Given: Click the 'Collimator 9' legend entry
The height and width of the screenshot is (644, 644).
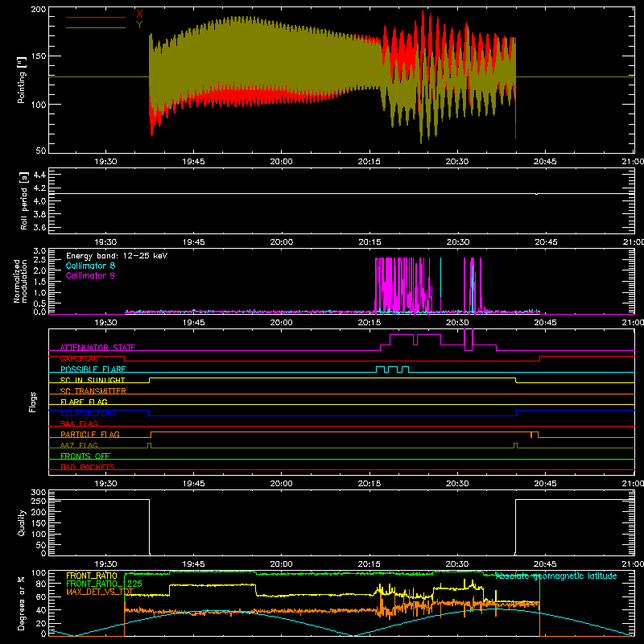Looking at the screenshot, I should coord(90,275).
